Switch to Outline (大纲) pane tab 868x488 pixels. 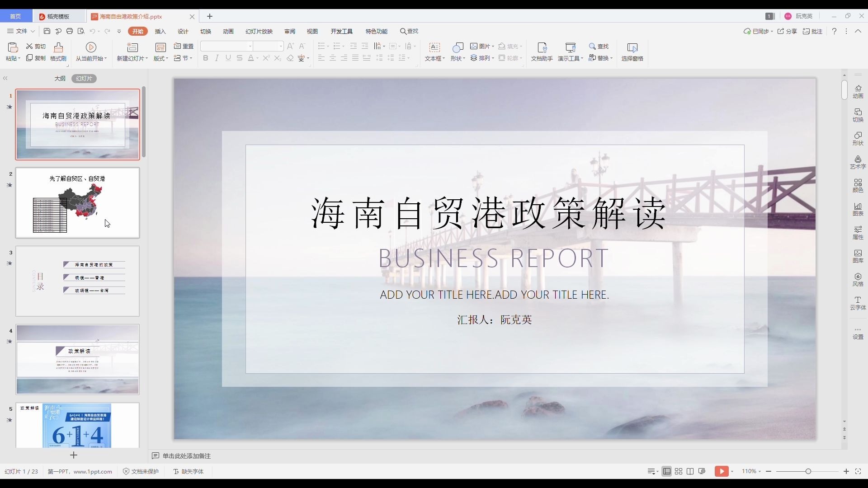point(60,78)
